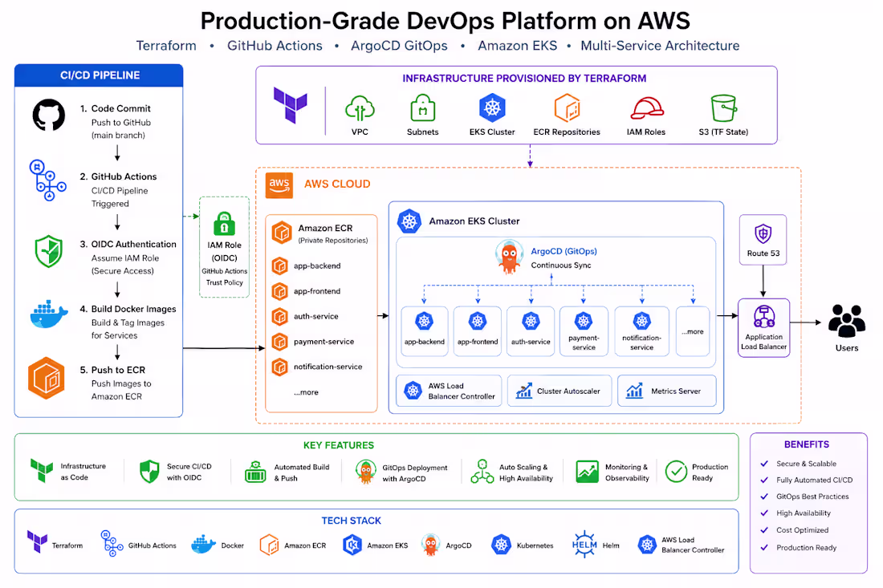The image size is (883, 588).
Task: Click the orange AWS logo in AWS Cloud
Action: pos(279,185)
